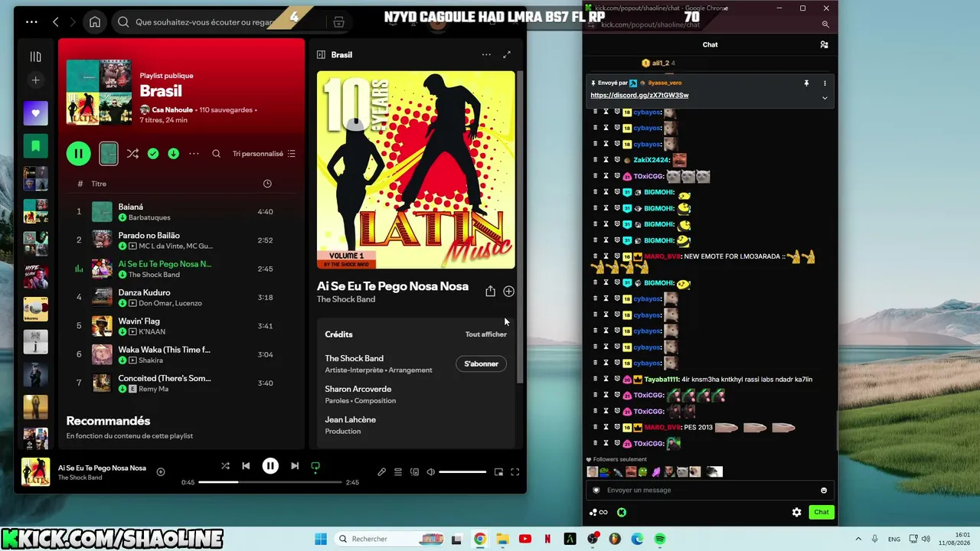The width and height of the screenshot is (980, 551).
Task: Go back in Spotify navigation
Action: click(56, 22)
